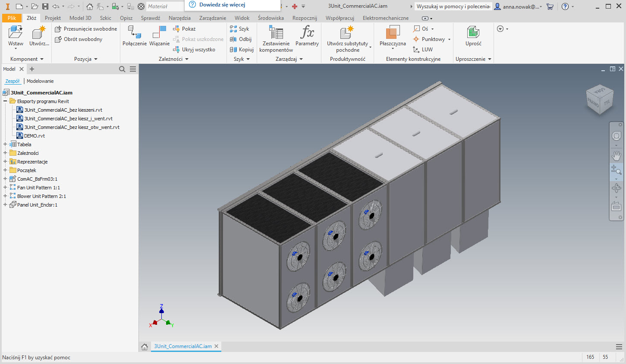Click the Modelowanie browser view link
The image size is (626, 364).
[x=40, y=81]
